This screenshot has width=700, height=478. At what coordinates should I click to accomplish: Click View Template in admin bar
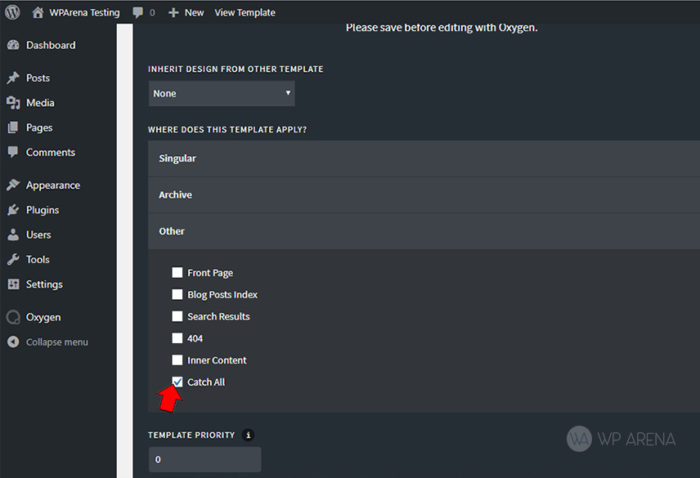245,12
